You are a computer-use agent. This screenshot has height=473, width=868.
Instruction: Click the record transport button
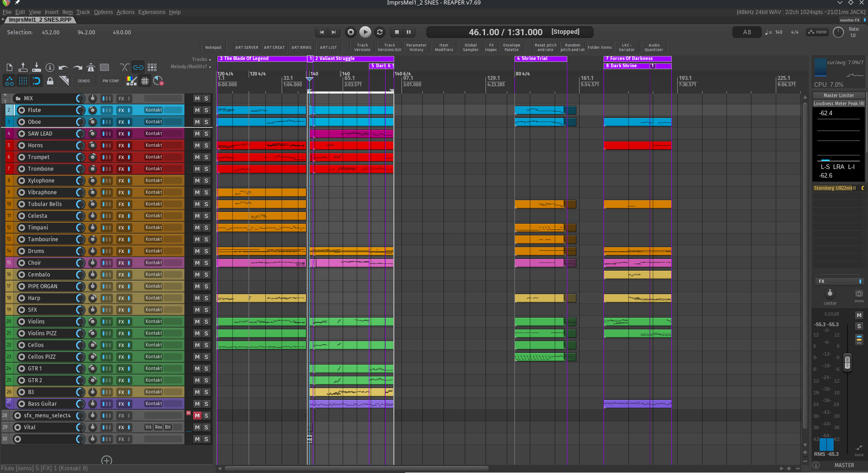click(350, 32)
